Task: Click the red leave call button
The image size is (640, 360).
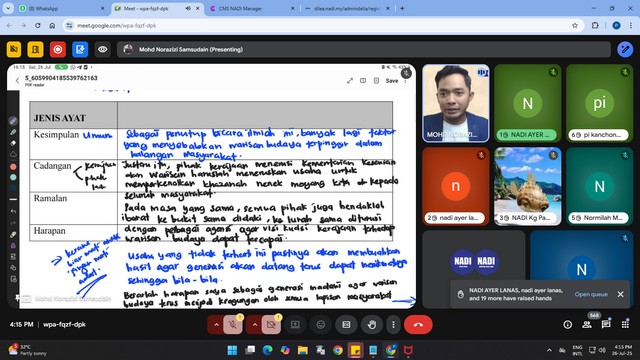Action: 418,325
